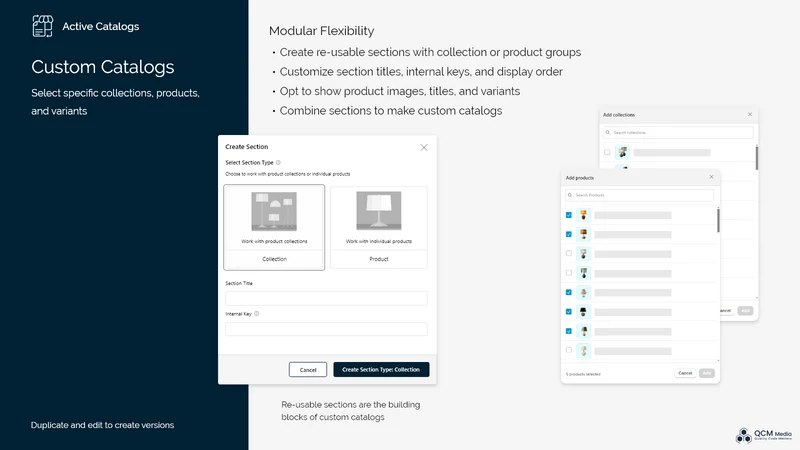
Task: Click the info icon beside Internal Key
Action: pos(257,314)
